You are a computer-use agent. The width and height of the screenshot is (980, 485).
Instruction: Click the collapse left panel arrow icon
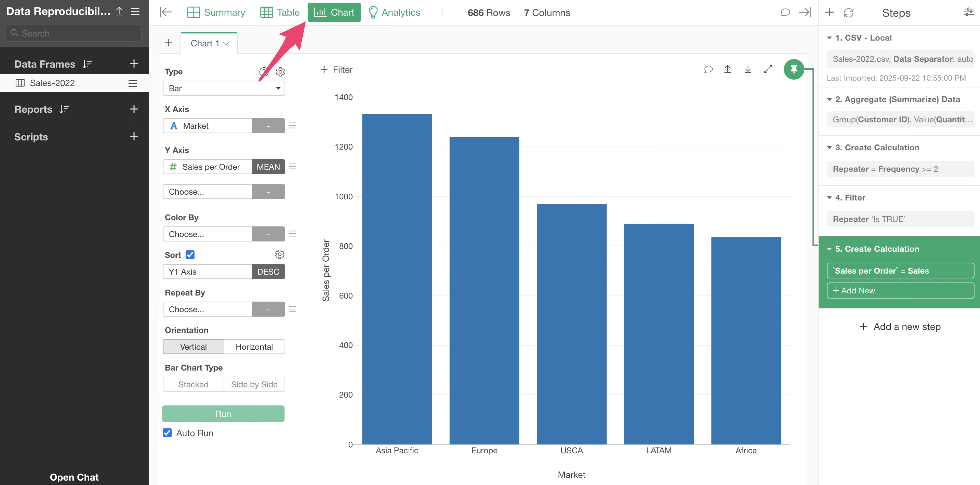(166, 12)
